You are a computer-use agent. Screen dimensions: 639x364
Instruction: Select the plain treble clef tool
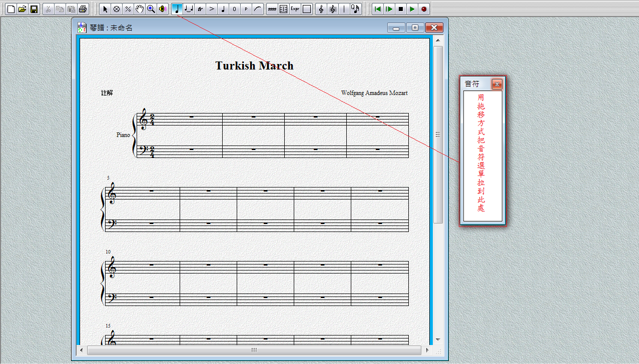321,9
